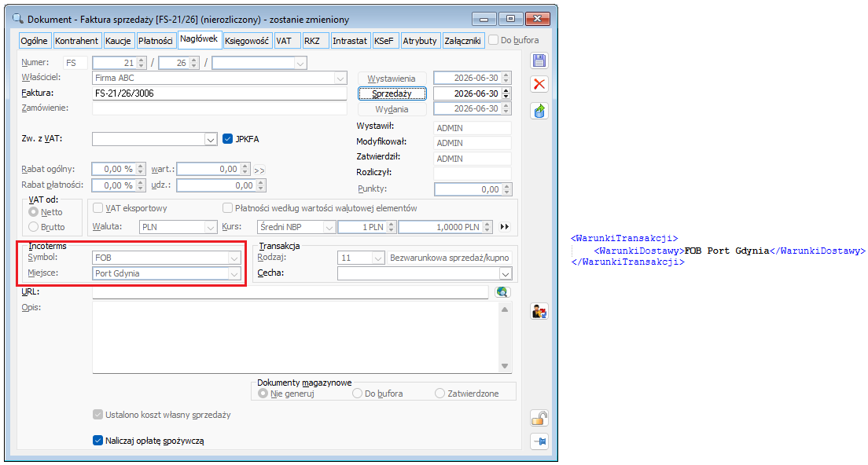868x465 pixels.
Task: Click the export document icon below cancel
Action: click(x=539, y=111)
